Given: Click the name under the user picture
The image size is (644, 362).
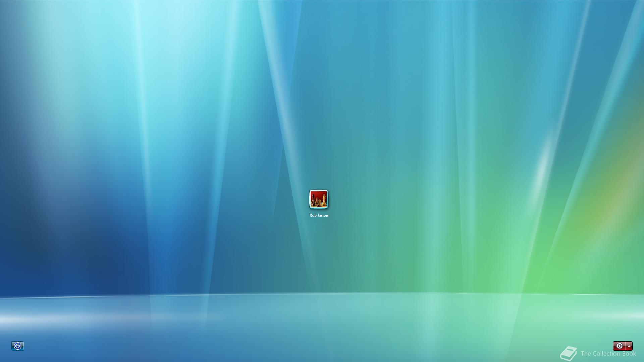Looking at the screenshot, I should [319, 215].
